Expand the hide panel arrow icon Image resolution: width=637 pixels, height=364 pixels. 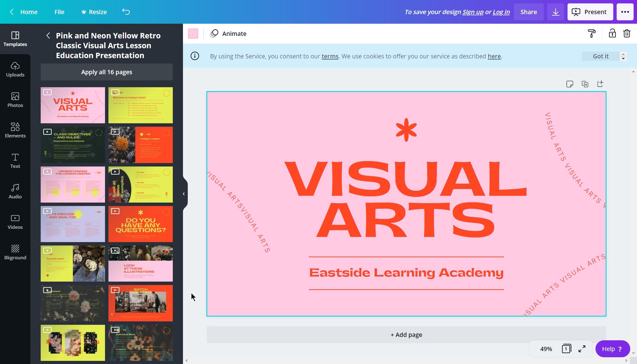(183, 194)
